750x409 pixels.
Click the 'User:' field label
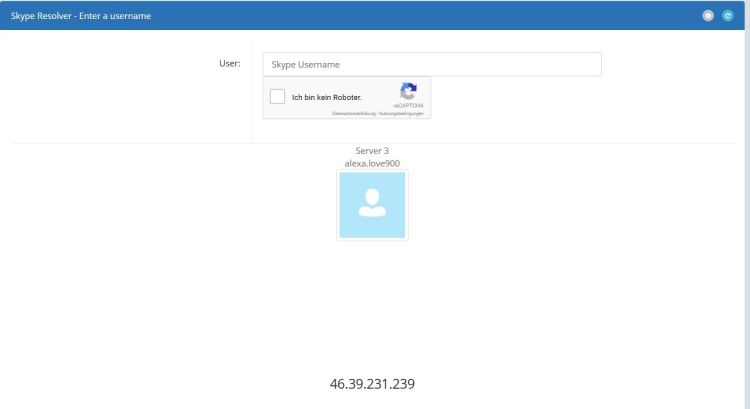[230, 63]
